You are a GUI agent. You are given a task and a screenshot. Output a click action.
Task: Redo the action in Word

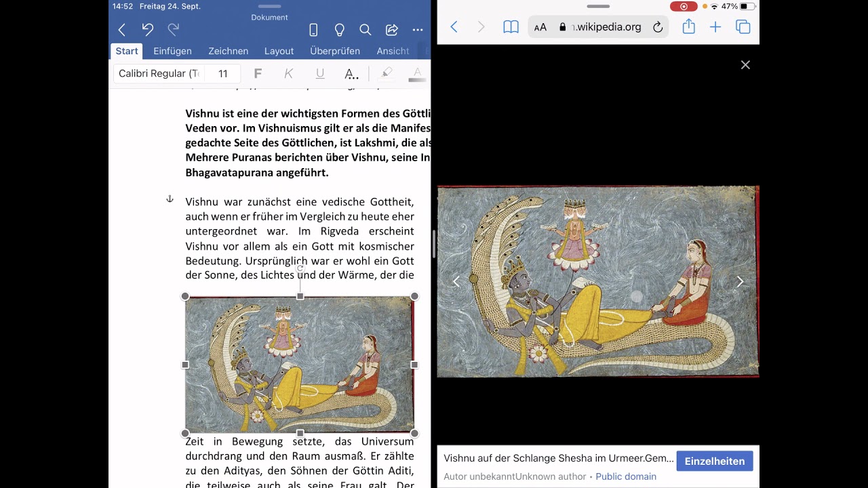click(174, 29)
